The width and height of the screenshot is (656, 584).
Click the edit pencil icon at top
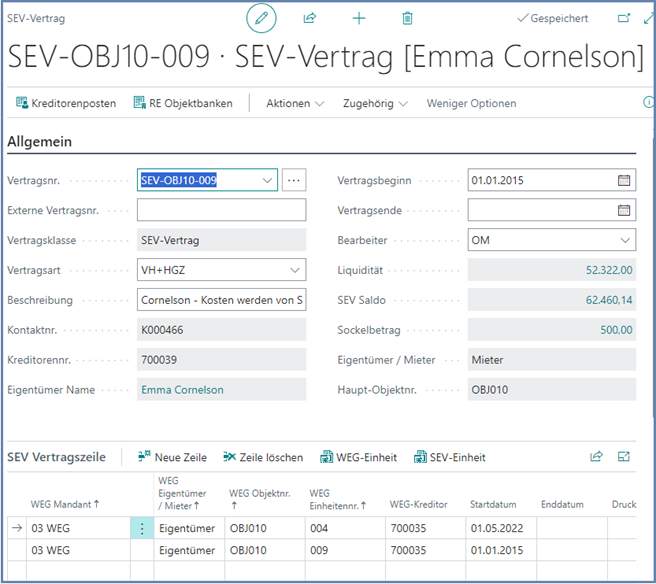click(261, 19)
